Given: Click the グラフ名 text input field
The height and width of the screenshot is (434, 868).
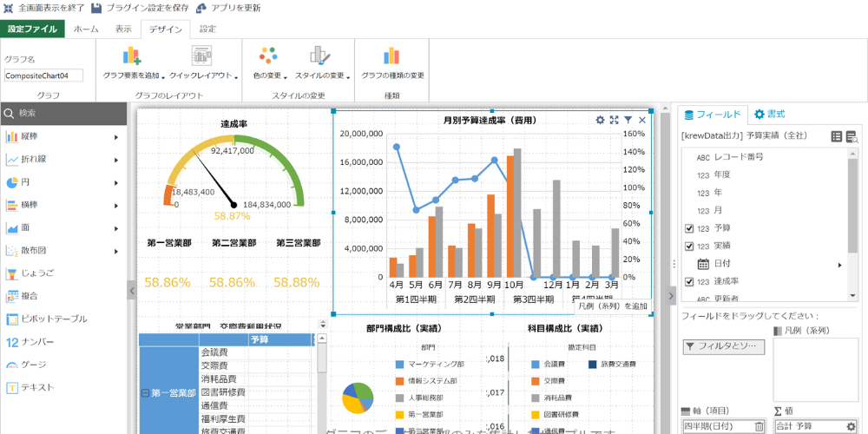Looking at the screenshot, I should [43, 76].
